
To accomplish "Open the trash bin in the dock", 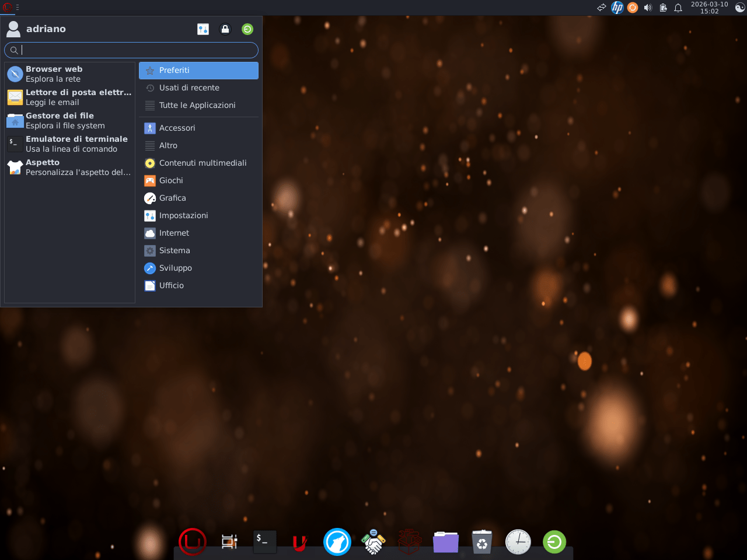I will [482, 542].
